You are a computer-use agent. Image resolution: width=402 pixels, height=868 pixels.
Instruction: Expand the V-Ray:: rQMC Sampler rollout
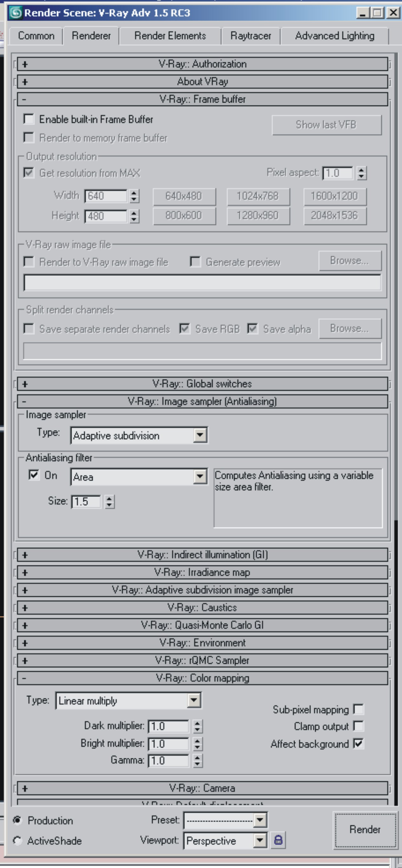(202, 661)
